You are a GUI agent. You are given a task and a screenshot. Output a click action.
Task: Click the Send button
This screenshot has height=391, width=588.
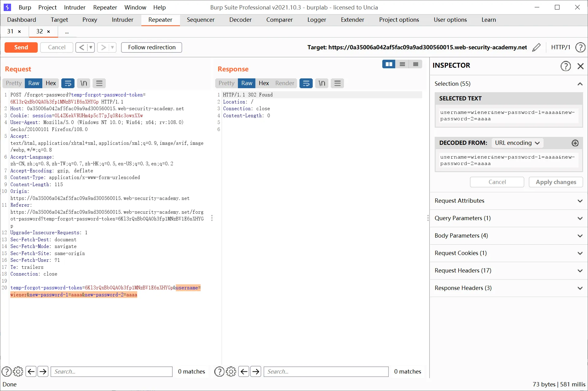pos(21,47)
